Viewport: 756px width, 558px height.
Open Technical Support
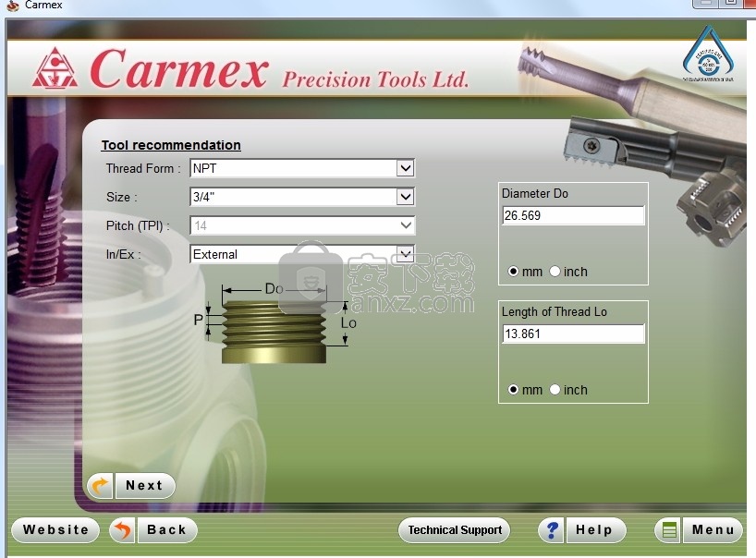[455, 530]
